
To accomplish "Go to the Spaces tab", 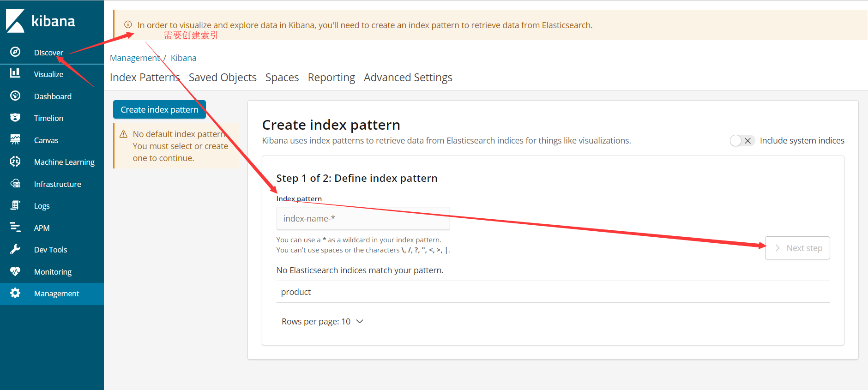I will point(282,78).
